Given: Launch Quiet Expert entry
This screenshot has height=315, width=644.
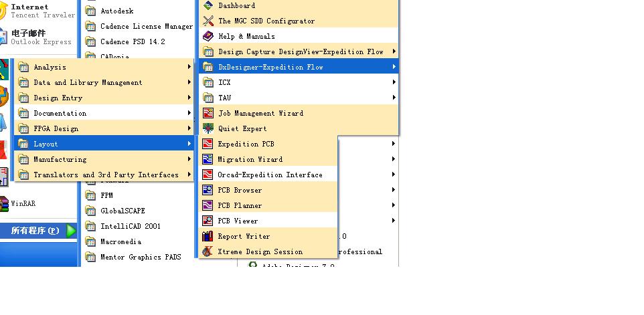Looking at the screenshot, I should 299,128.
